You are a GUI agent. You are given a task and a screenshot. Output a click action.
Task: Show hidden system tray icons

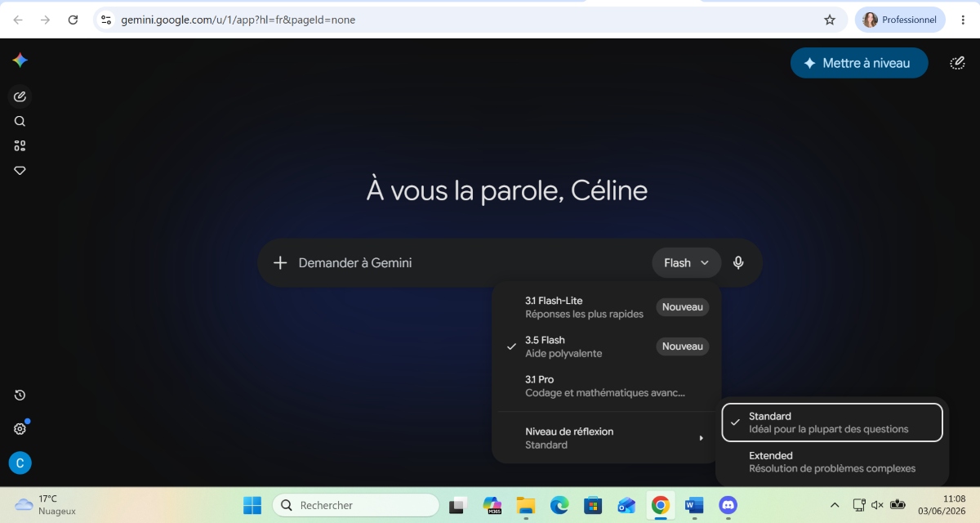pyautogui.click(x=834, y=505)
